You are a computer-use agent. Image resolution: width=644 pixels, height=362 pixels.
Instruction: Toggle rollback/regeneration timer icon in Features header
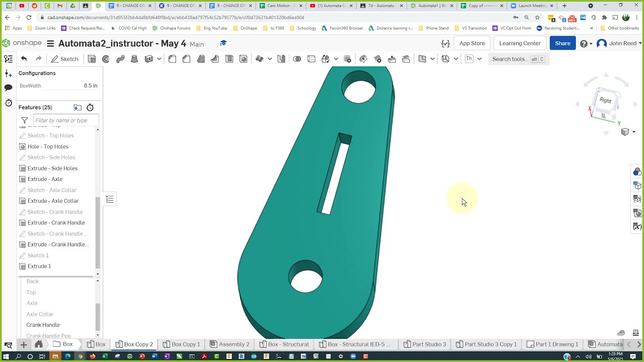coord(90,107)
